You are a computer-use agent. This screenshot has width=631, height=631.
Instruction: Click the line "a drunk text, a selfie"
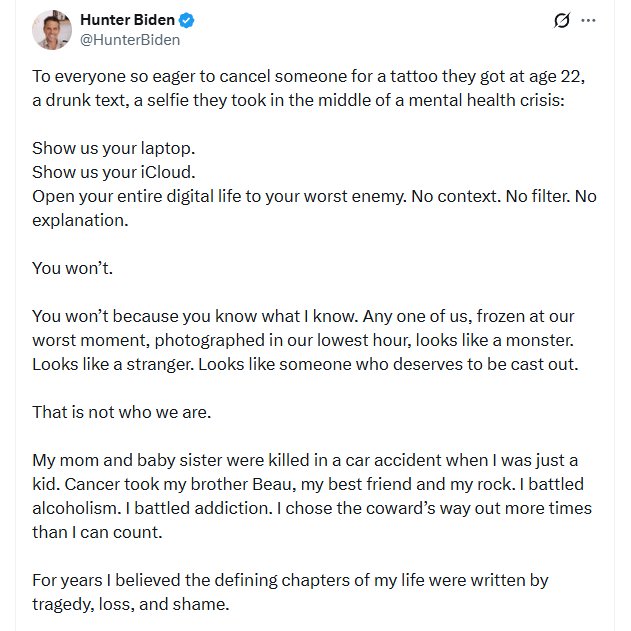click(299, 100)
